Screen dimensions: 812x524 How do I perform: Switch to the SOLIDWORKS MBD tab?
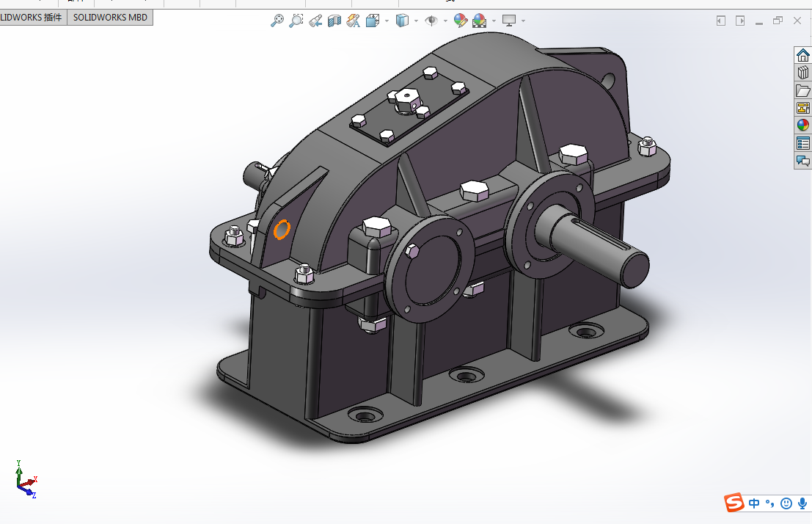click(110, 17)
